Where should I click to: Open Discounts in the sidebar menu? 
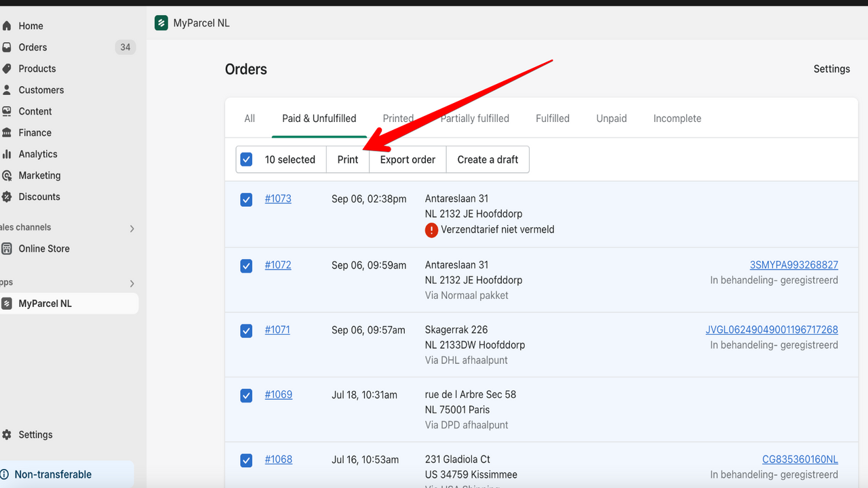pos(39,197)
